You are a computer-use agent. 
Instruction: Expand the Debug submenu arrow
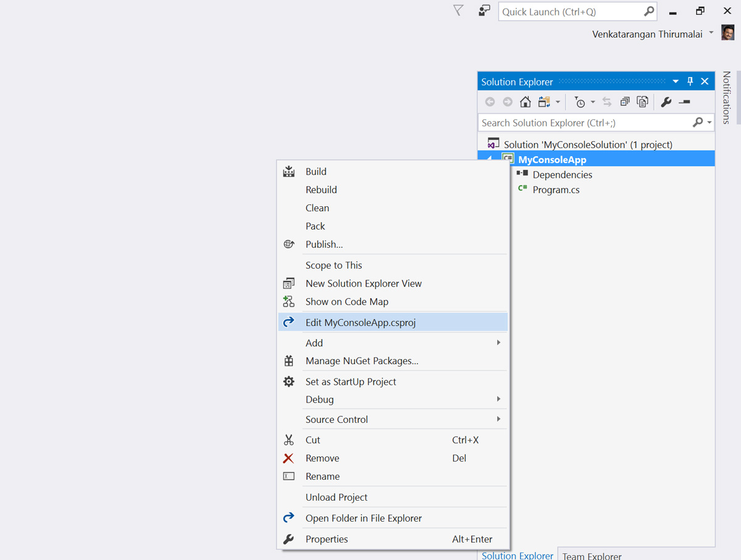point(498,399)
